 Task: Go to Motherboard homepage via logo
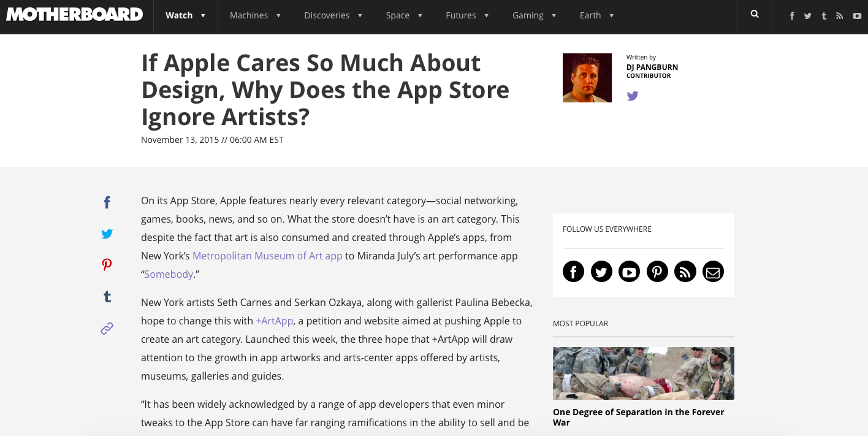pos(75,14)
